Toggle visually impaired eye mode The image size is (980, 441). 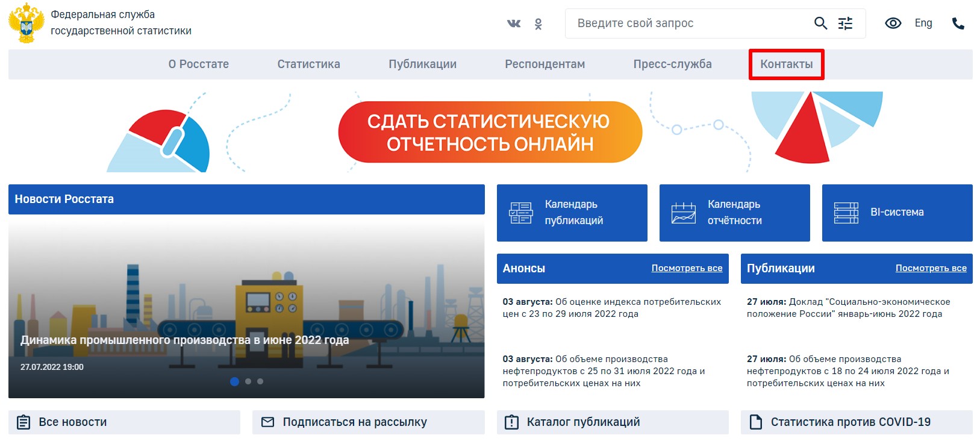pyautogui.click(x=893, y=23)
